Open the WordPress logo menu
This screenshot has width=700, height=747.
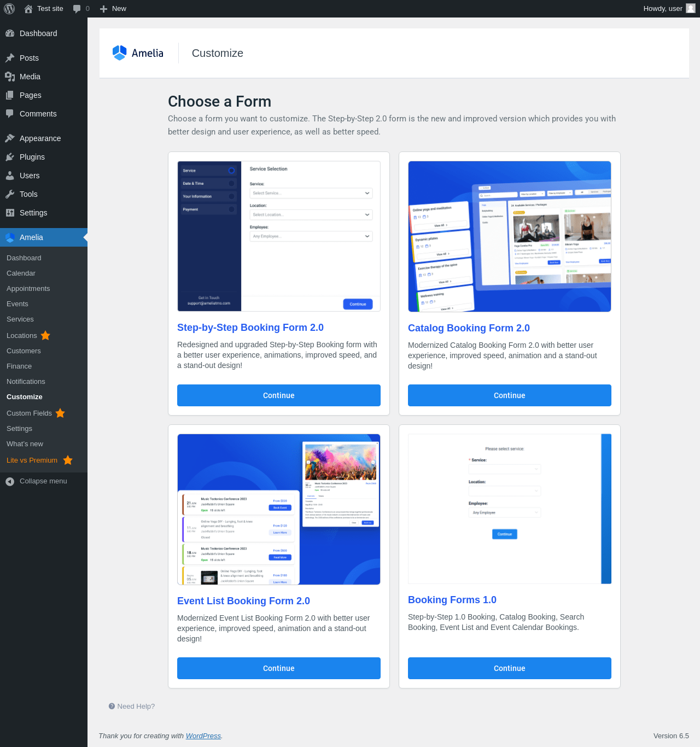[x=9, y=9]
